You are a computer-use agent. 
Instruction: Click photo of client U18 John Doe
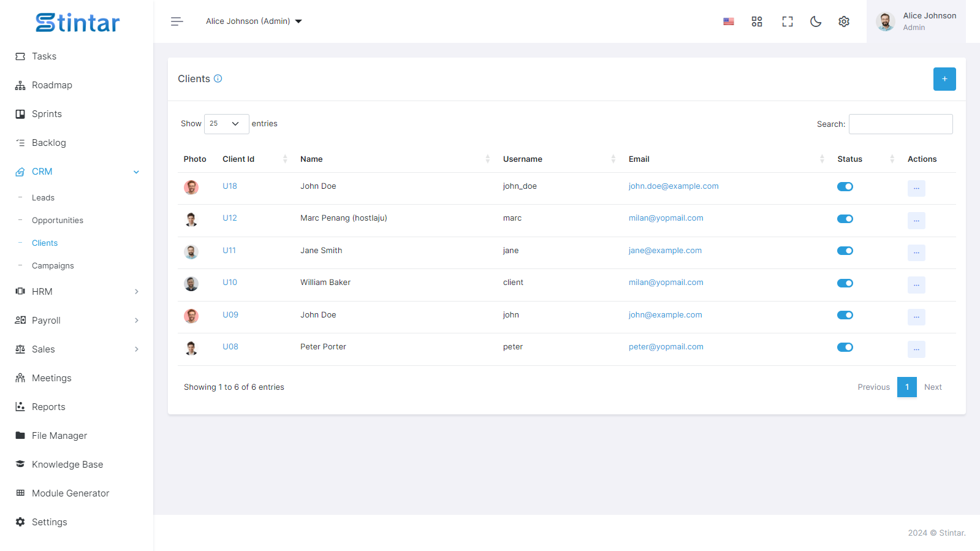(191, 188)
